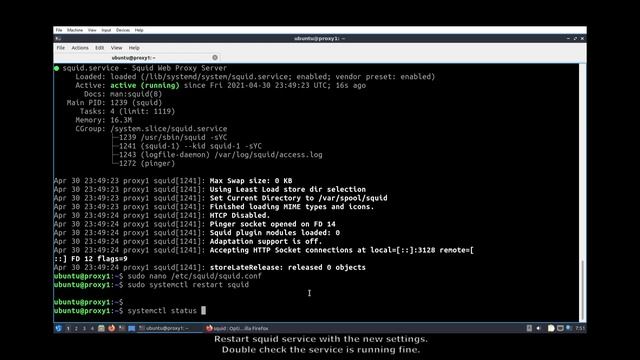This screenshot has width=640, height=360.
Task: Switch to workspace 2 in the panel
Action: pos(76,328)
